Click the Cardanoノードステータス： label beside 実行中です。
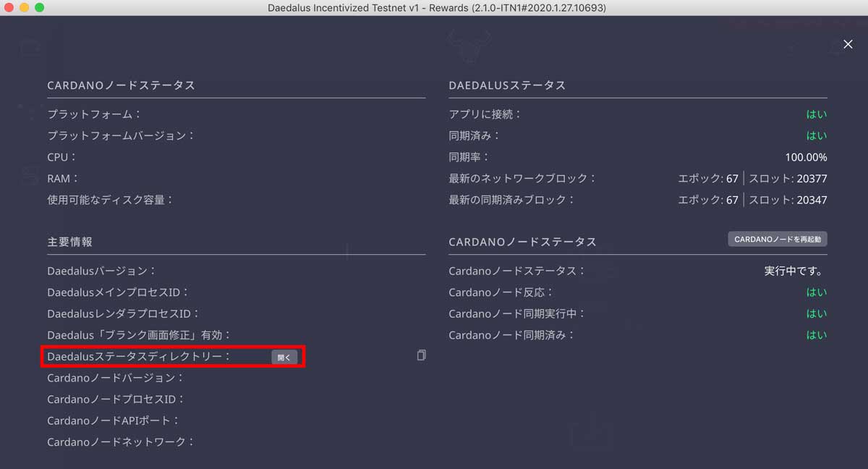868x469 pixels. (517, 271)
